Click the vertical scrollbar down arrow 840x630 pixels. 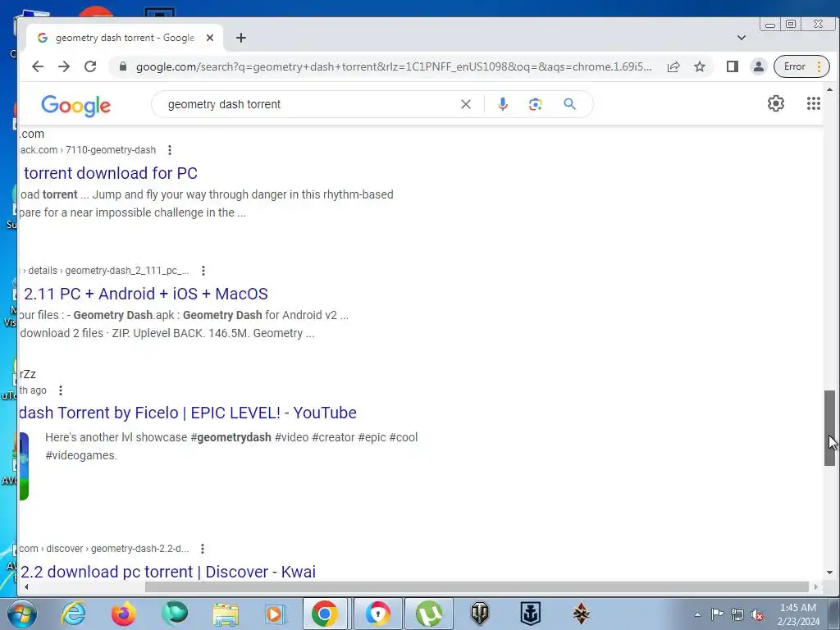click(x=829, y=573)
